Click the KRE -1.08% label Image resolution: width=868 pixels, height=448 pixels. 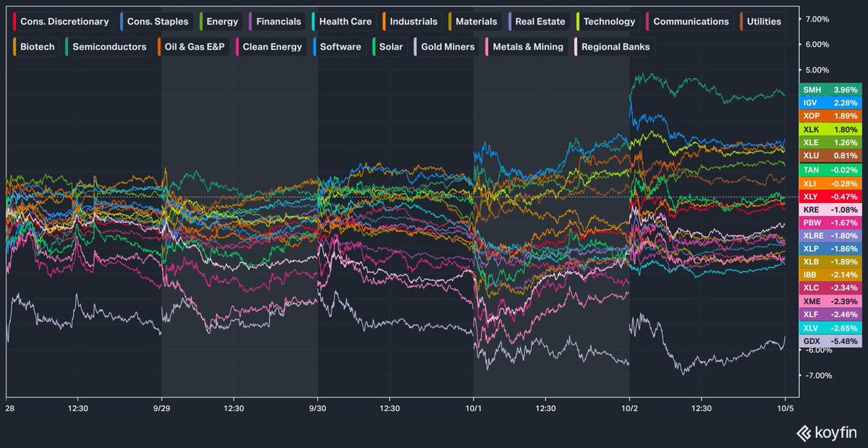click(830, 209)
